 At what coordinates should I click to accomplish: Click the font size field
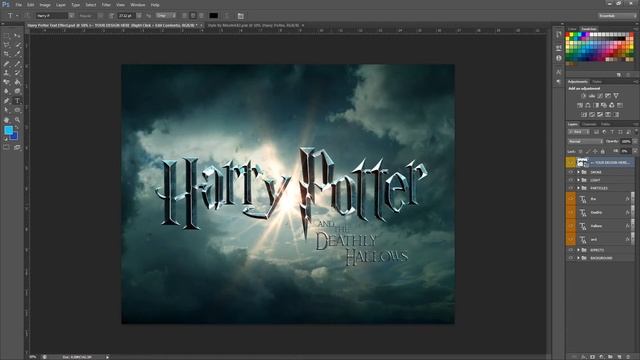125,16
